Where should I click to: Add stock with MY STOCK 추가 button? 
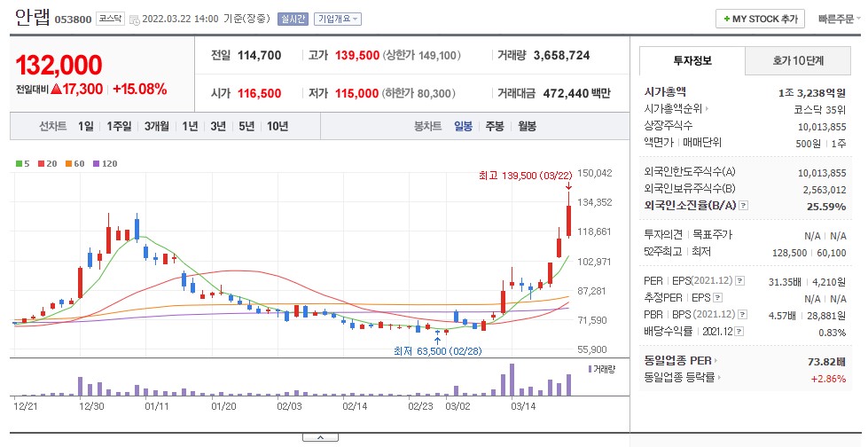[760, 19]
